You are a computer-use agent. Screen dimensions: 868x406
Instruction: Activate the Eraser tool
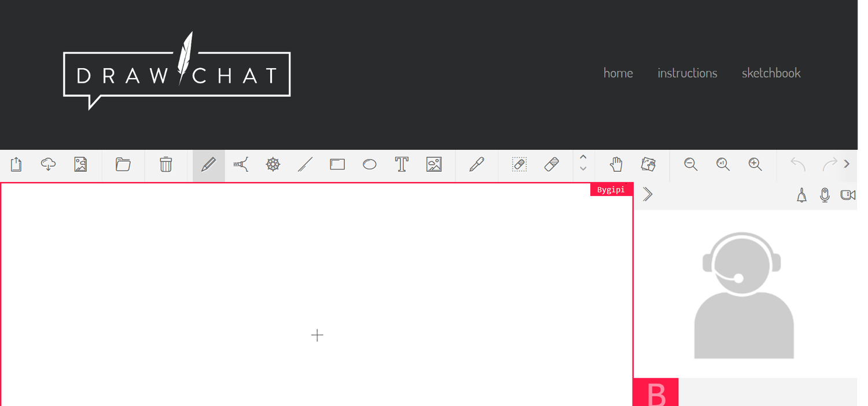[551, 165]
